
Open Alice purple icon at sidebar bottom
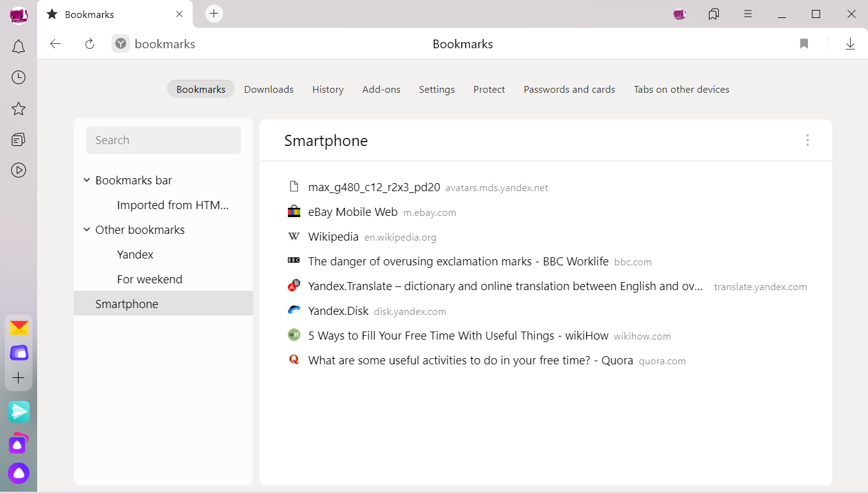pos(19,473)
